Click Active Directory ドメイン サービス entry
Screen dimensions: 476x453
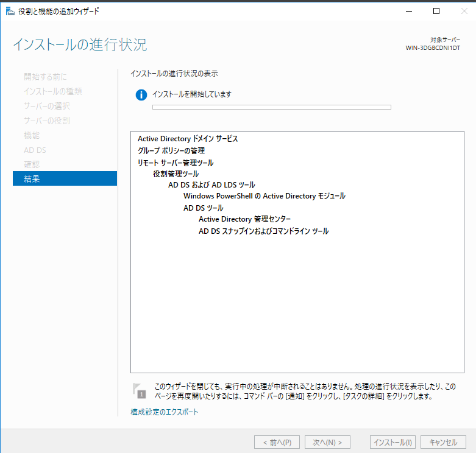[188, 139]
